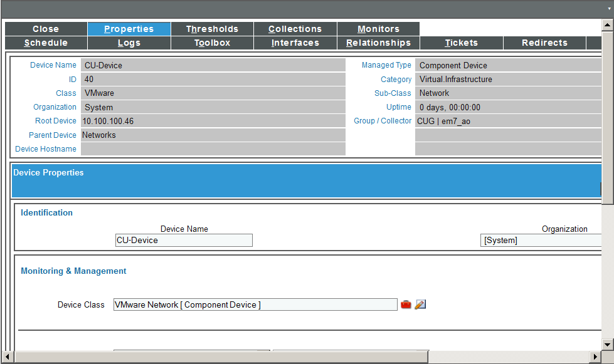
Task: Open the Tickets tab
Action: [461, 43]
